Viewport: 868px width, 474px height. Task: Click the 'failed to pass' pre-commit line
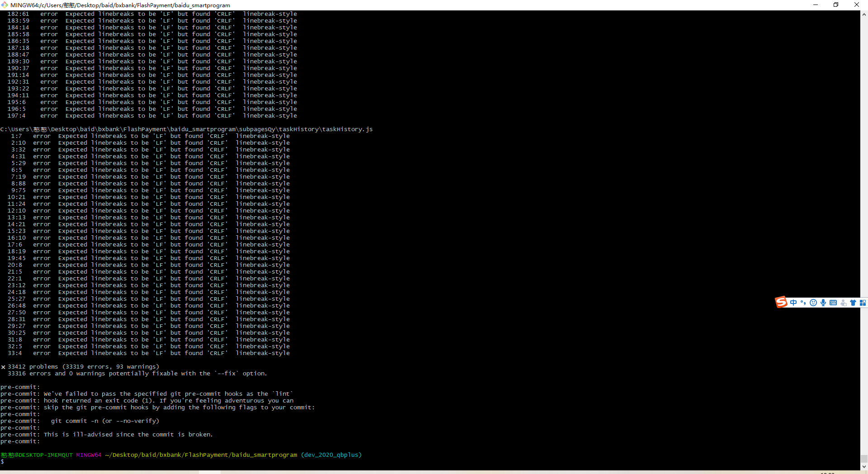146,394
